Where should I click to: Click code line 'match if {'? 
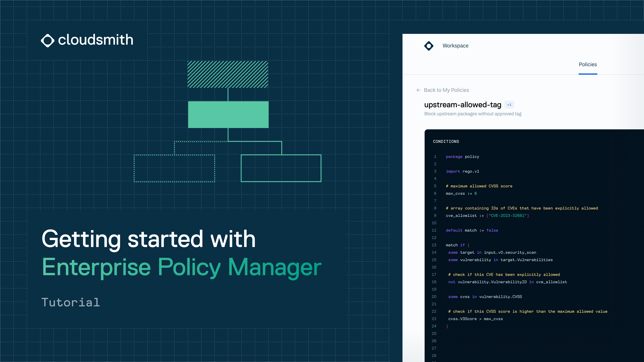pos(458,245)
